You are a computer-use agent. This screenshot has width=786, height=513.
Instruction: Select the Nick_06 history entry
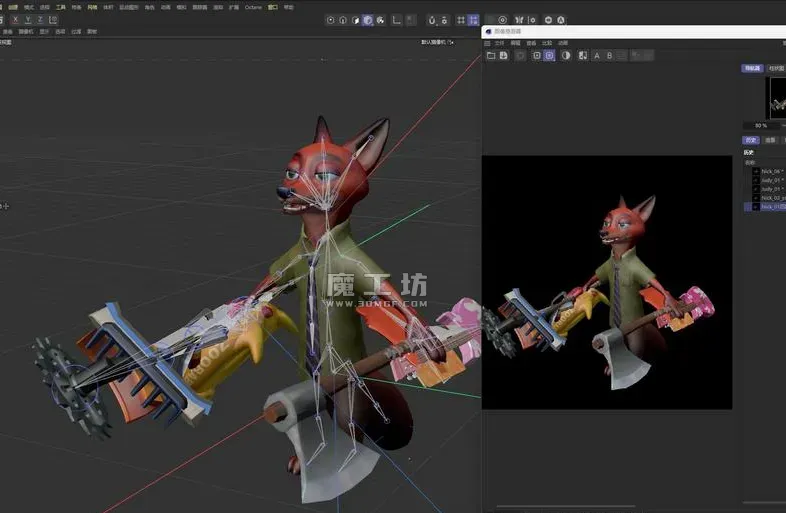[772, 171]
